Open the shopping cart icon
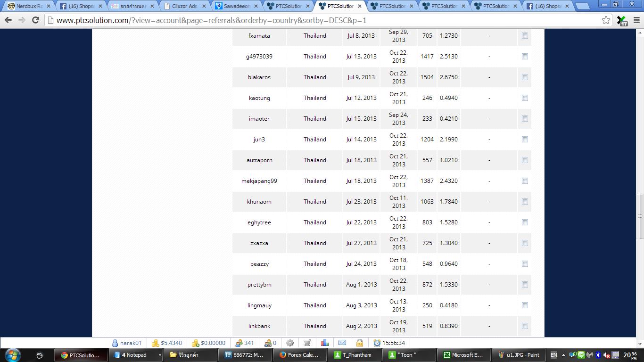This screenshot has height=362, width=644. click(307, 343)
